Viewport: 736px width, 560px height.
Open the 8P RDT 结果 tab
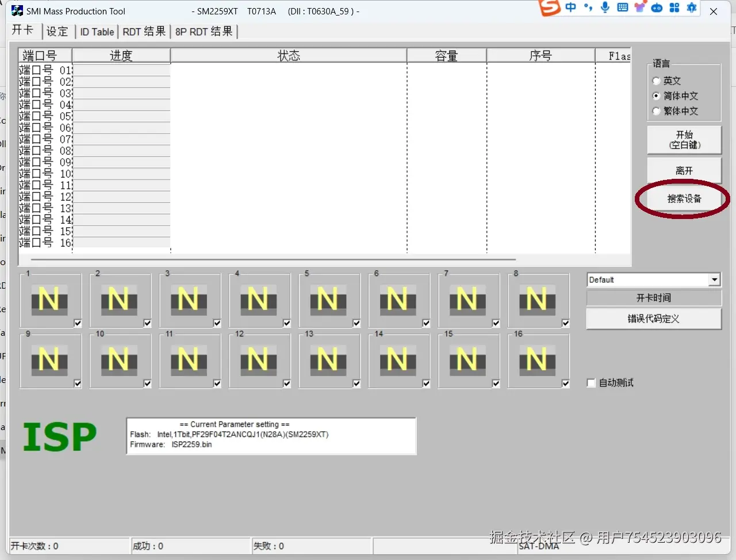point(204,32)
